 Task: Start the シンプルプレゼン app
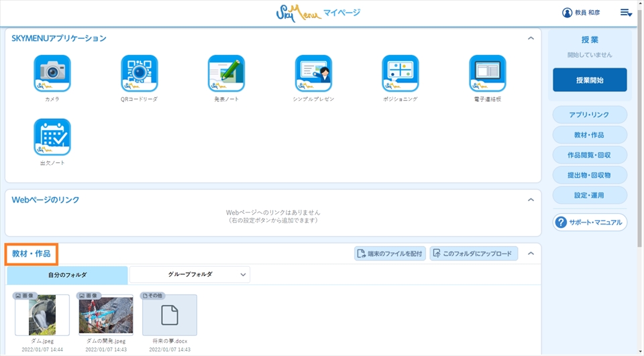(x=313, y=73)
